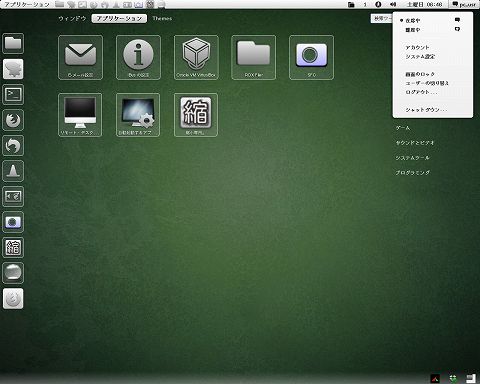
Task: Launch the terminal from the dock
Action: pyautogui.click(x=13, y=94)
